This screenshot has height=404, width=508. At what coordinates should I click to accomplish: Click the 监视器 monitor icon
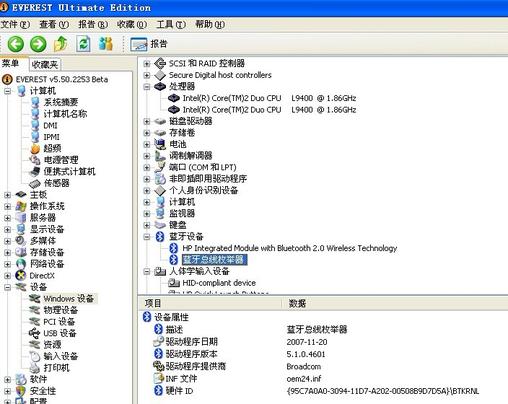tap(160, 214)
